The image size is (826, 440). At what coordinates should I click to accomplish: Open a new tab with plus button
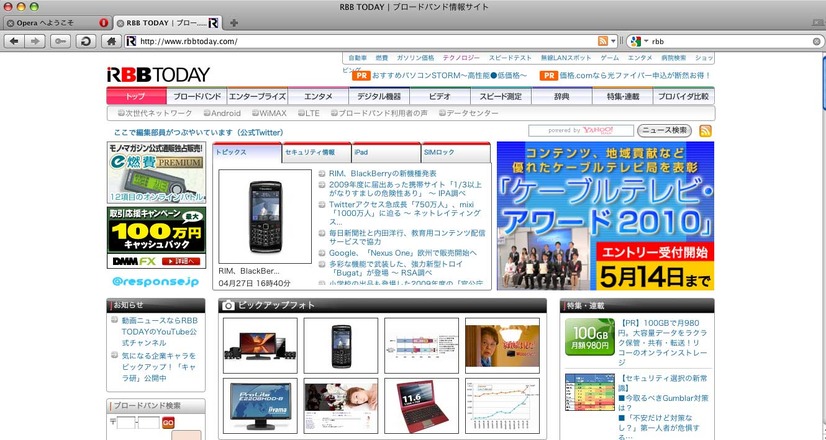(234, 22)
